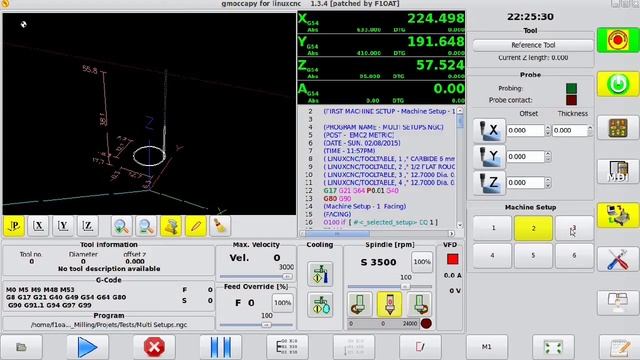
Task: Click the X probe offset field
Action: [x=525, y=131]
